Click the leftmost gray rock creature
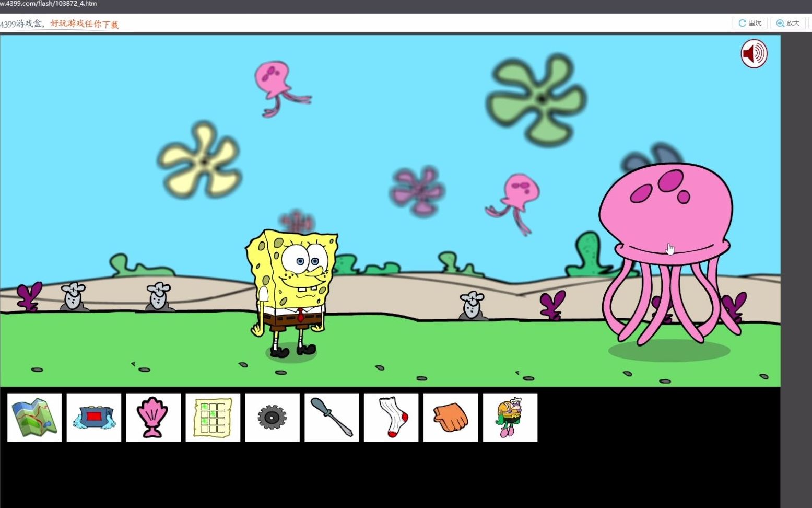This screenshot has height=508, width=812. coord(74,296)
